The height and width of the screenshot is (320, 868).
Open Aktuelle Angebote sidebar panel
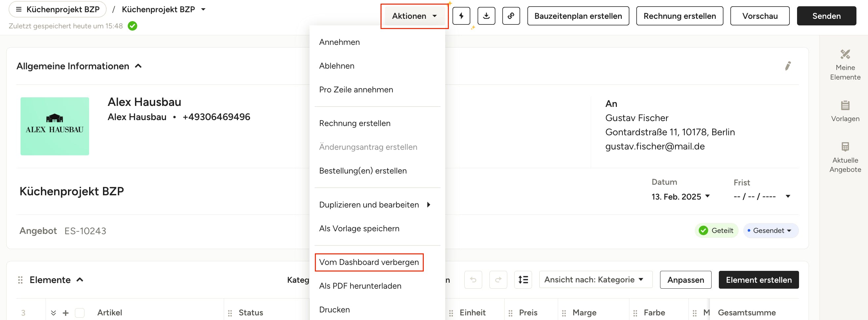[845, 157]
